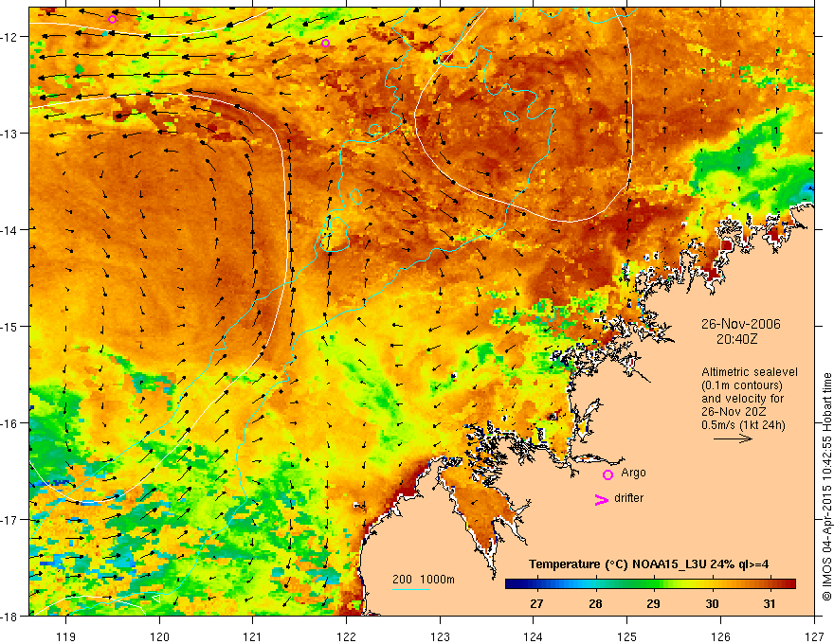Image resolution: width=834 pixels, height=644 pixels.
Task: Click the colorbar tick label 27
Action: pyautogui.click(x=536, y=603)
